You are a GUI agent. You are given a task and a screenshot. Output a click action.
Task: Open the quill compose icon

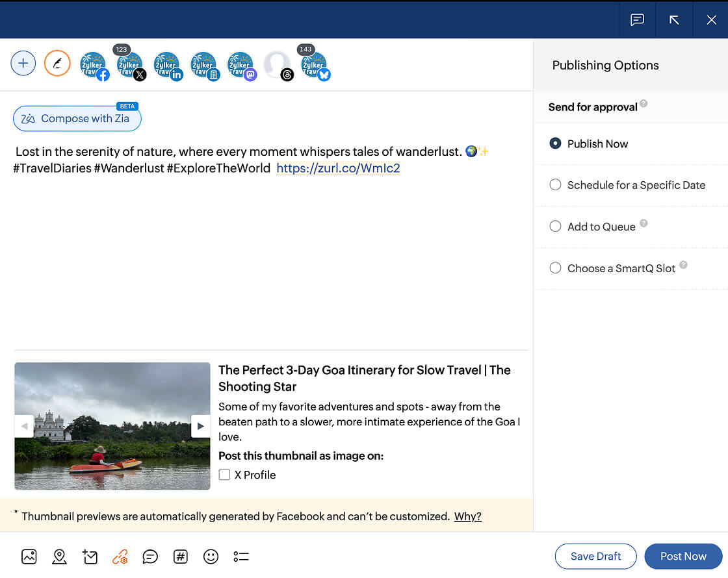coord(57,63)
